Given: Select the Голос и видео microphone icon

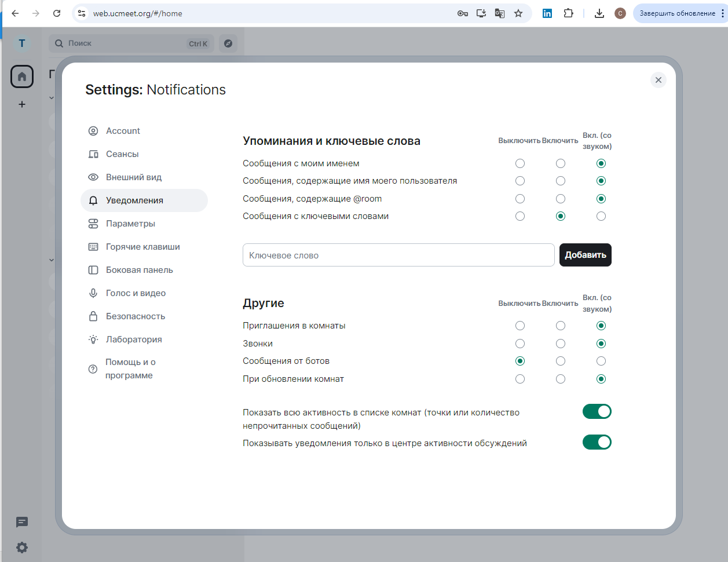Looking at the screenshot, I should (93, 293).
